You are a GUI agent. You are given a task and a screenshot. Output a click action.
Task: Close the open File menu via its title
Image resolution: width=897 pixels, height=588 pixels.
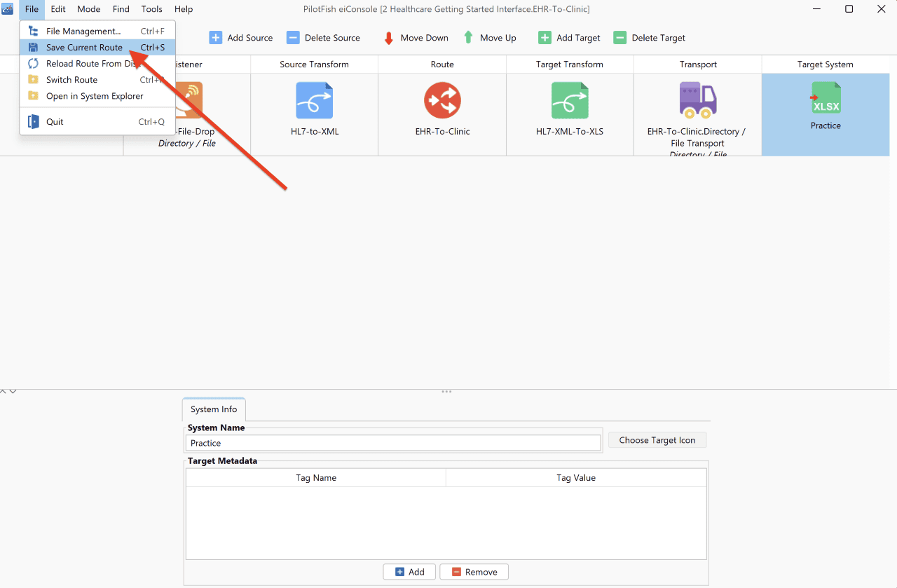click(x=32, y=9)
